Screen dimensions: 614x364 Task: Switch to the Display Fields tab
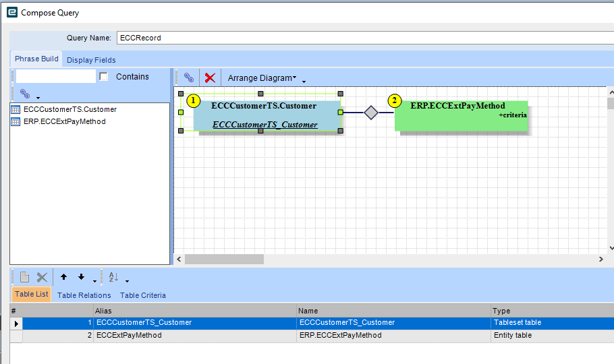tap(91, 60)
